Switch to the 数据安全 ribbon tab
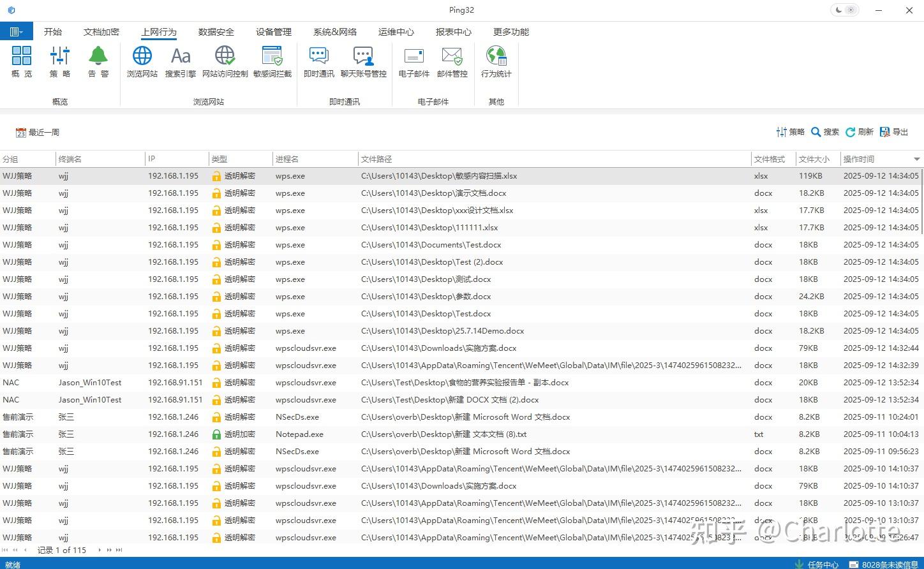Image resolution: width=924 pixels, height=569 pixels. [x=216, y=31]
